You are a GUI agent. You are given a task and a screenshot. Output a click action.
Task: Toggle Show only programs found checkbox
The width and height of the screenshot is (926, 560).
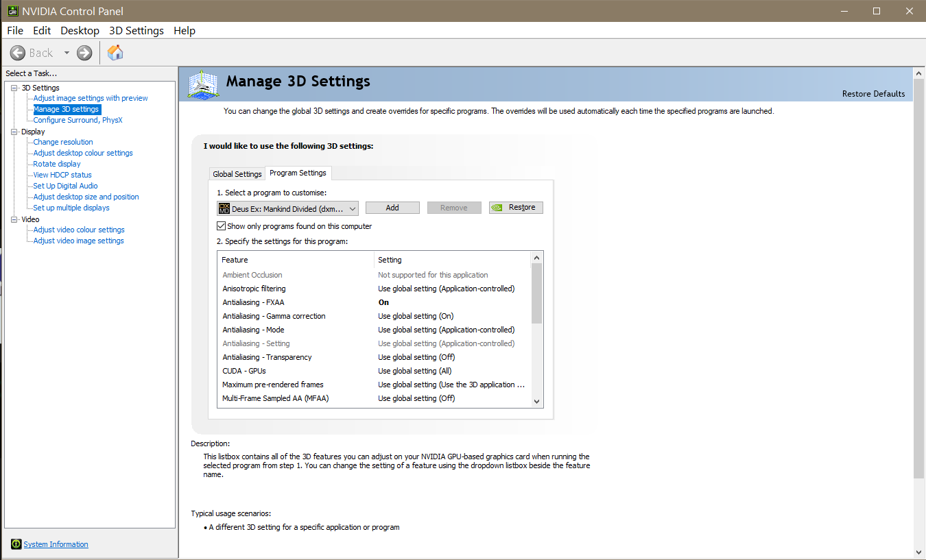221,226
